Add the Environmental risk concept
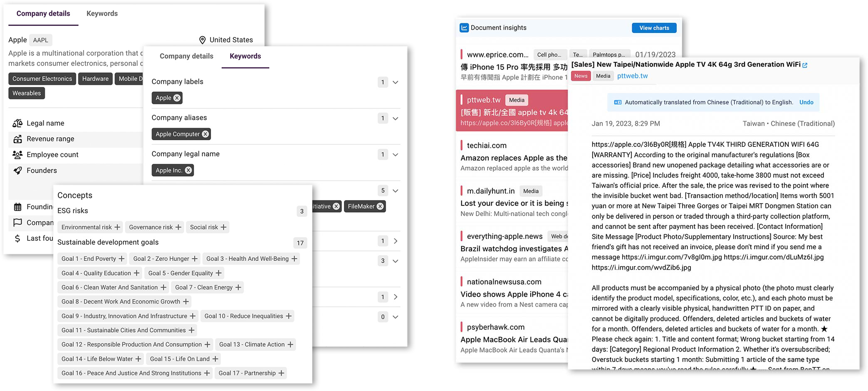868x391 pixels. (117, 227)
